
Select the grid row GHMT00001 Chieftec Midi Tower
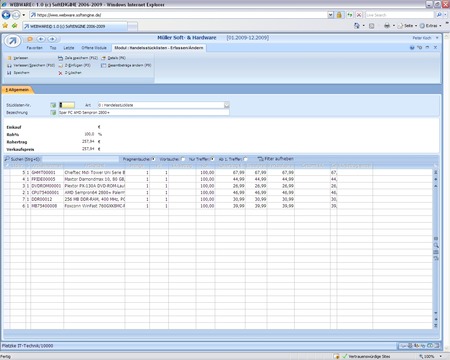(x=218, y=173)
